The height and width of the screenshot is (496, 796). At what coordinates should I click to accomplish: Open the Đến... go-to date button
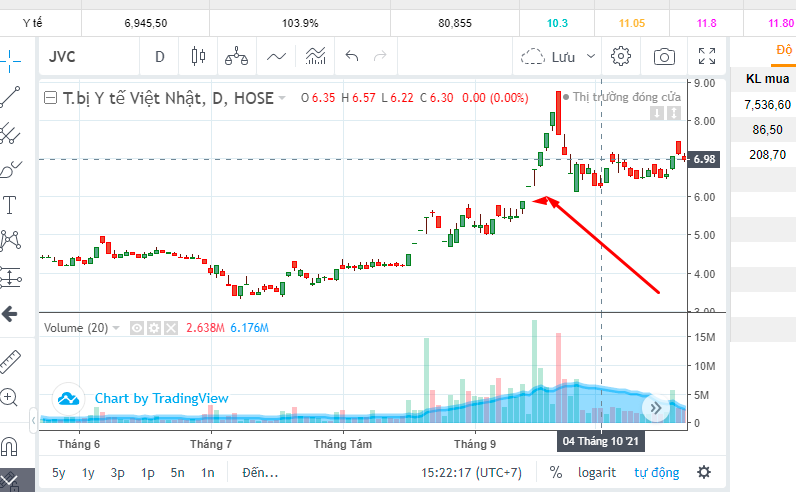[260, 473]
